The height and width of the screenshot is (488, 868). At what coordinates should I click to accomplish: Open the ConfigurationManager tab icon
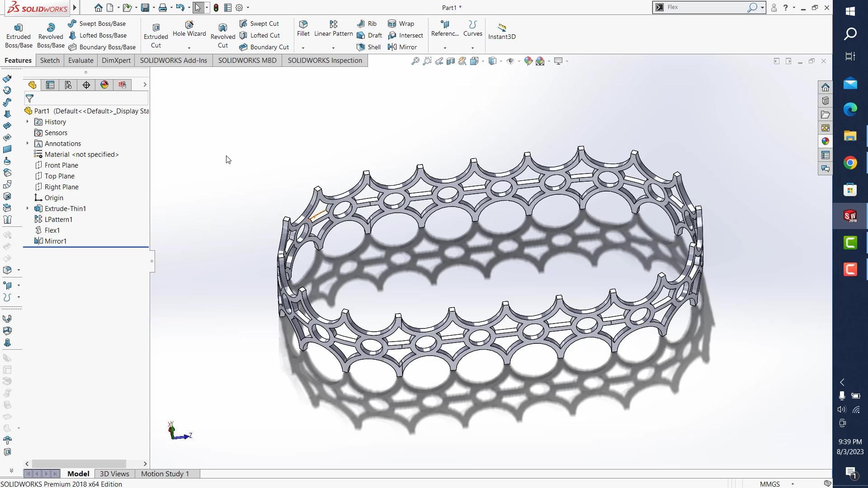tap(68, 85)
